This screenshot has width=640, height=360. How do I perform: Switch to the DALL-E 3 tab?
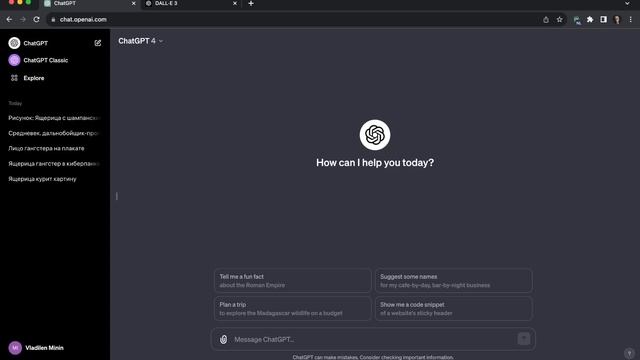coord(191,4)
